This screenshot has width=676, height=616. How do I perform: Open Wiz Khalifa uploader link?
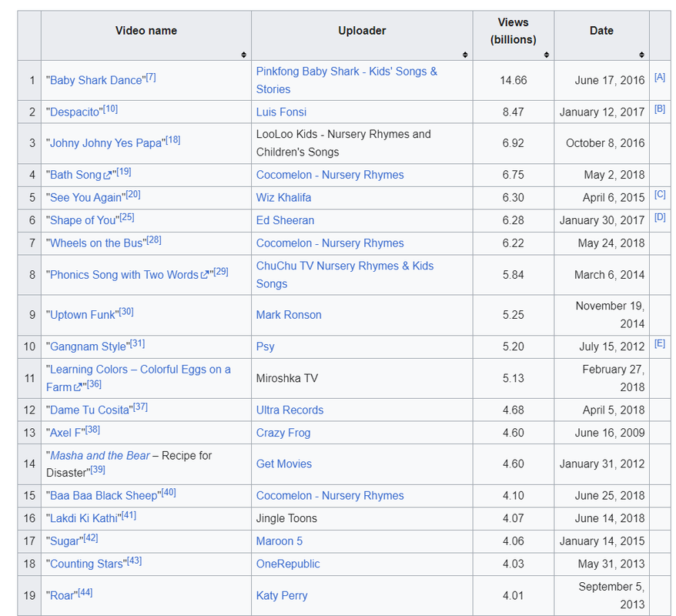[283, 198]
